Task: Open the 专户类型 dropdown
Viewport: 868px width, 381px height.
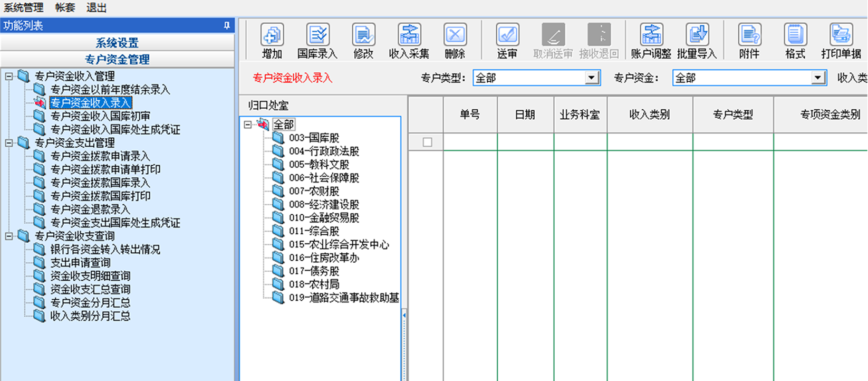Action: [592, 78]
